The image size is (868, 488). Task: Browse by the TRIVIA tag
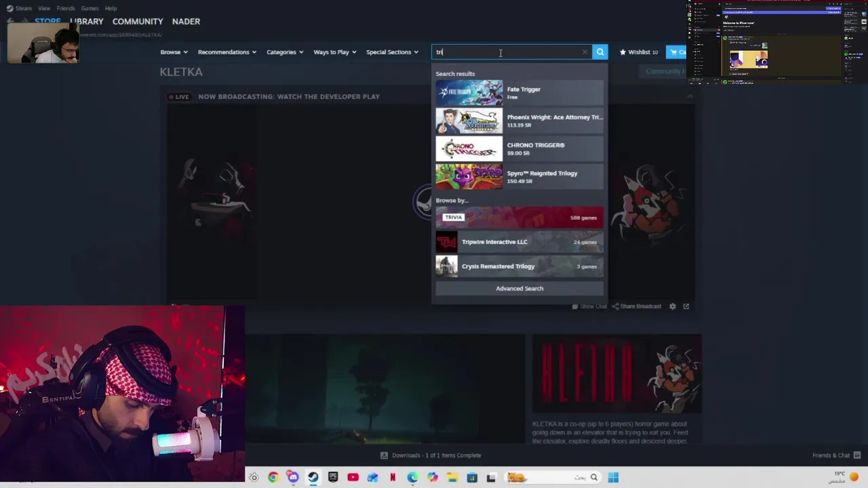(x=519, y=218)
